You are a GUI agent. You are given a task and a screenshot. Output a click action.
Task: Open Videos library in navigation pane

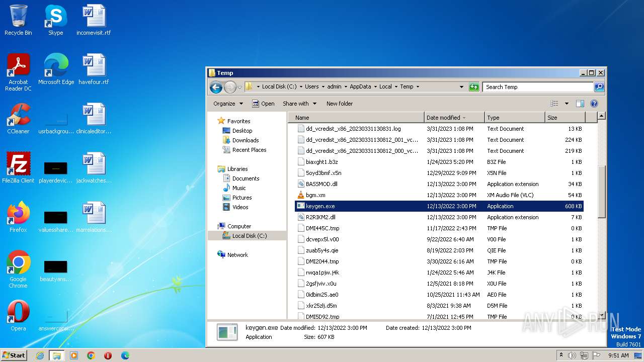[x=240, y=207]
